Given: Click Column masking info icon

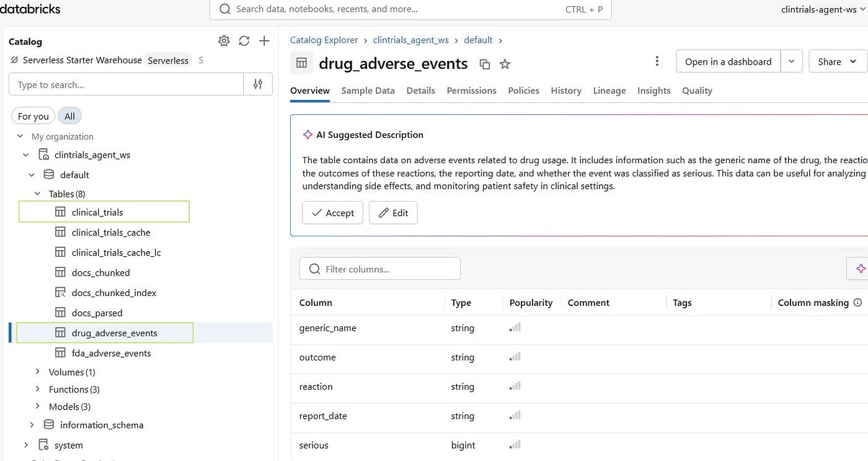Looking at the screenshot, I should 858,303.
